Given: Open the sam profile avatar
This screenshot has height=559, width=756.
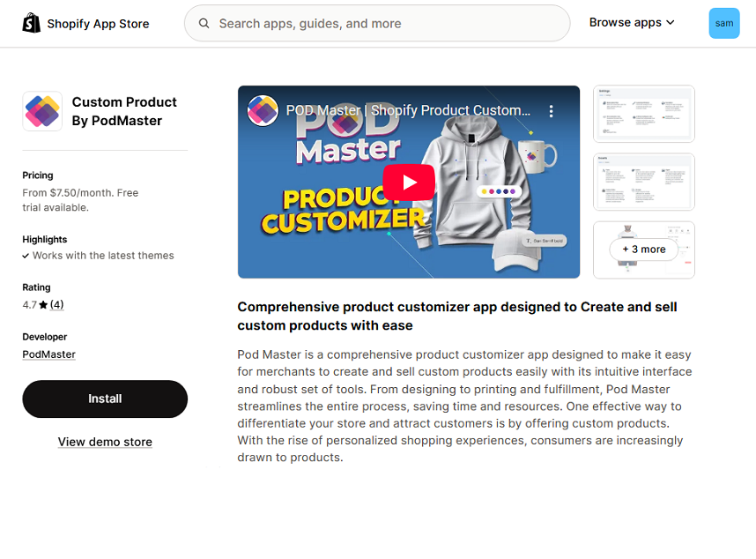Looking at the screenshot, I should 723,24.
